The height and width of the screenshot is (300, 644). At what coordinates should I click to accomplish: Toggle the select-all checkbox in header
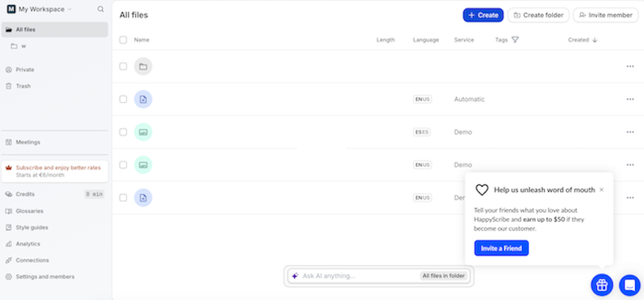[123, 40]
